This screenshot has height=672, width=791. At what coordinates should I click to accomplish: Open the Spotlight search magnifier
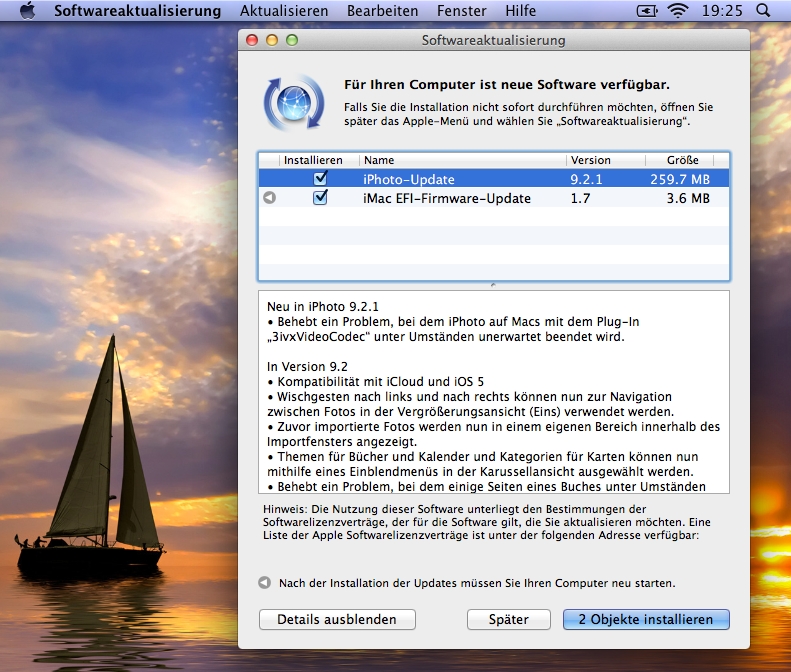coord(764,11)
